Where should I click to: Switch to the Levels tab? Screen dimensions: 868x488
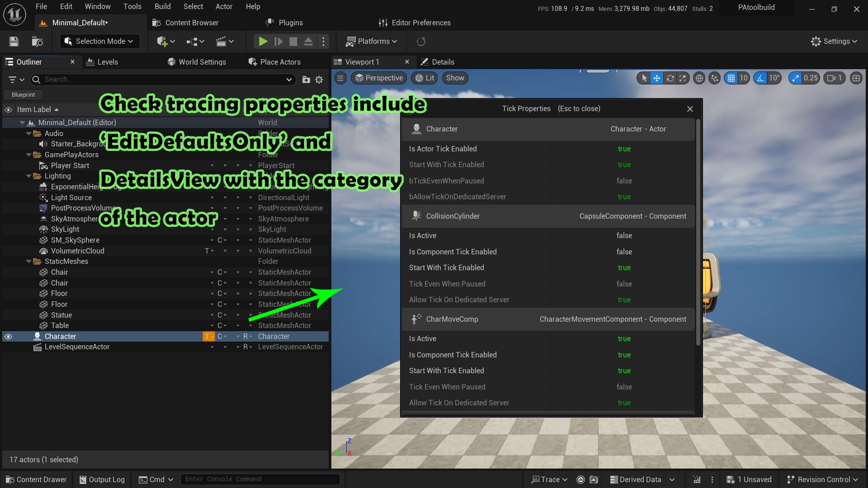click(x=107, y=62)
